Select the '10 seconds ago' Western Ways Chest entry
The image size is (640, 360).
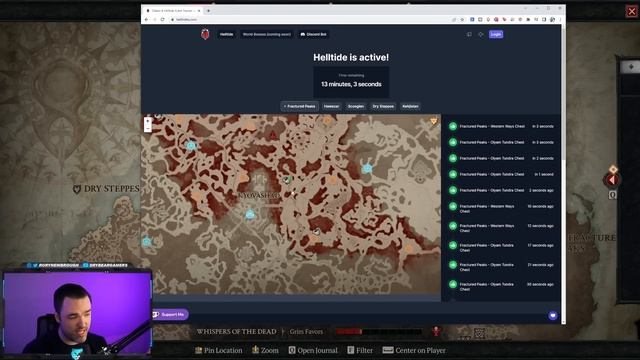click(x=501, y=209)
